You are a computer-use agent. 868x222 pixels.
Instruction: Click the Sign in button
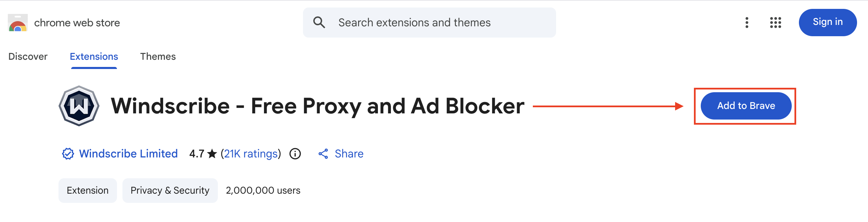point(828,22)
